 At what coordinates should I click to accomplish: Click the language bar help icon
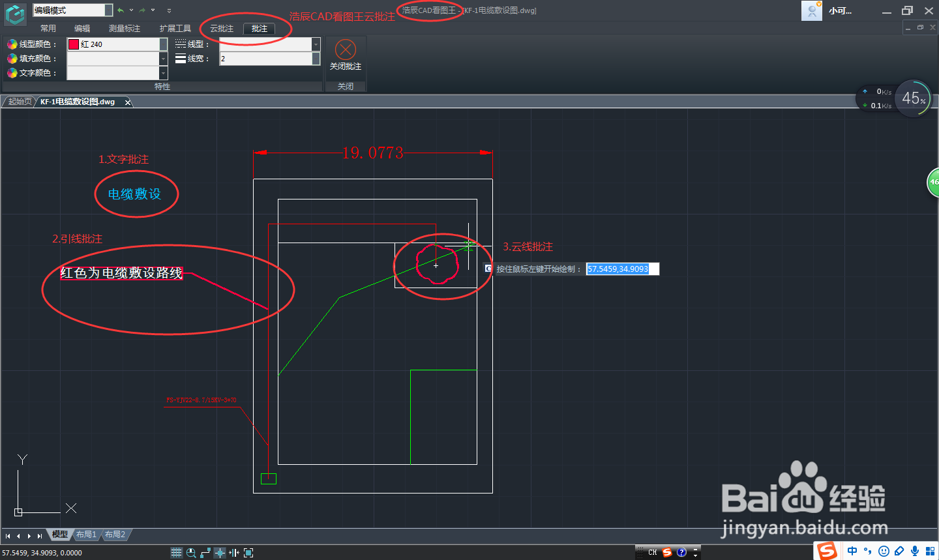point(681,552)
